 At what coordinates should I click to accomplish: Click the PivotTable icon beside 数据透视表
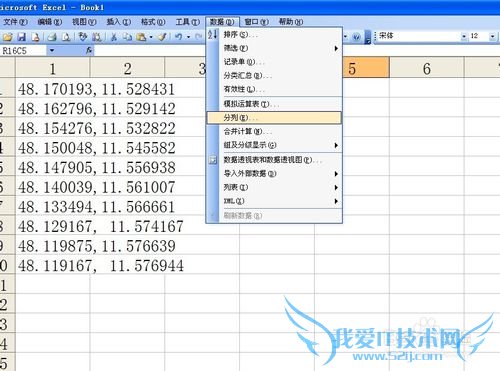[213, 160]
